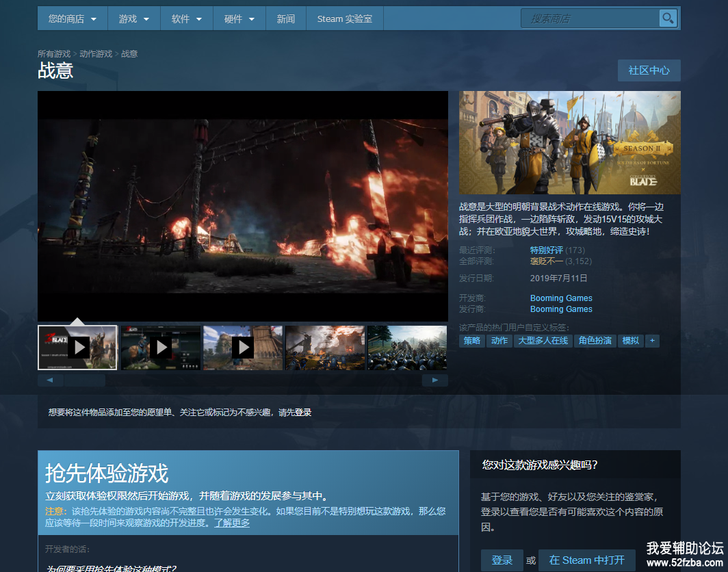The width and height of the screenshot is (728, 572).
Task: Select the 角色扮演 tag
Action: tap(595, 341)
